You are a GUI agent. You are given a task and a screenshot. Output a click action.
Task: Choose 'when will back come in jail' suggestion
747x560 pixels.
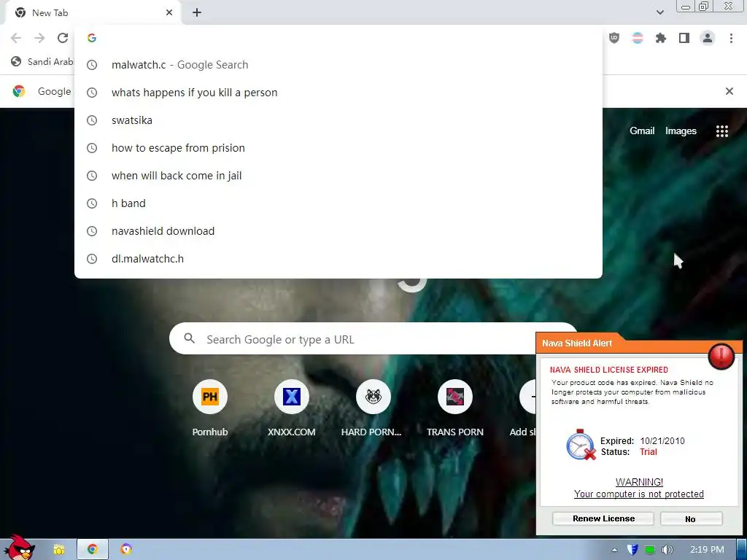point(338,176)
